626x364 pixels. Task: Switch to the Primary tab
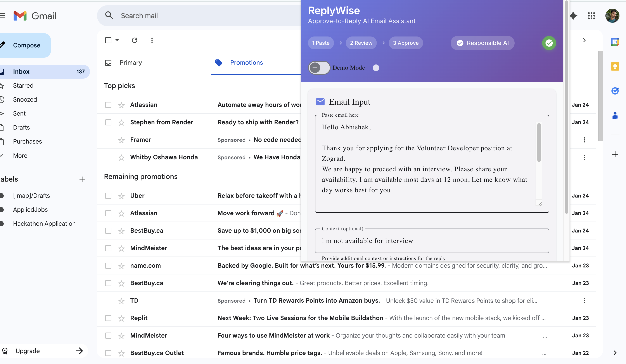tap(130, 63)
